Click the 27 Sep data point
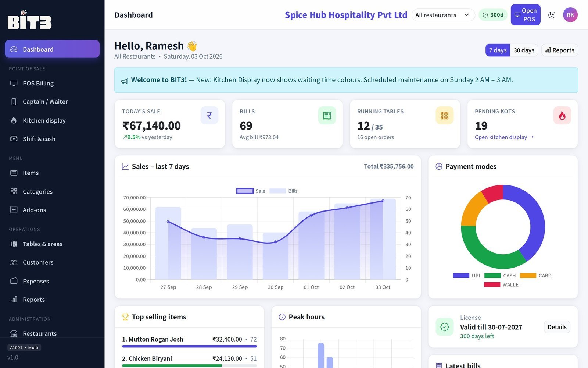This screenshot has height=368, width=588. coord(168,222)
